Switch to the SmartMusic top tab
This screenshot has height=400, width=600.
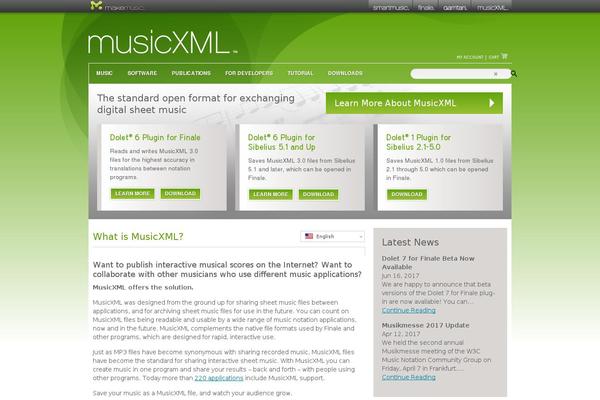[390, 7]
